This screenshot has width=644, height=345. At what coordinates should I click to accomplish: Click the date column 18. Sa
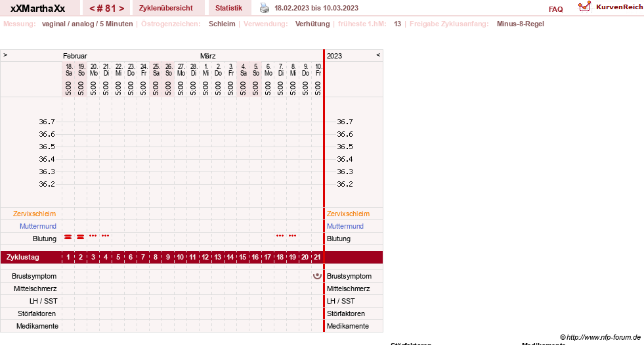(x=68, y=70)
